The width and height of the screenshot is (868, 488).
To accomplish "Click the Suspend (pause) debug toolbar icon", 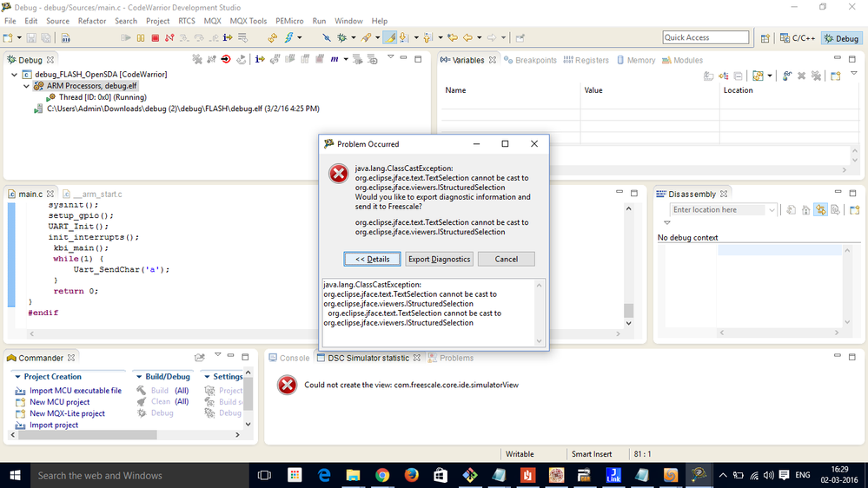I will 141,37.
